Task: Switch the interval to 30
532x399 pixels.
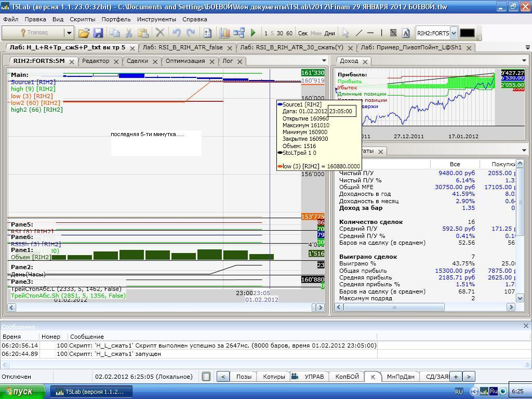Action: 280,33
